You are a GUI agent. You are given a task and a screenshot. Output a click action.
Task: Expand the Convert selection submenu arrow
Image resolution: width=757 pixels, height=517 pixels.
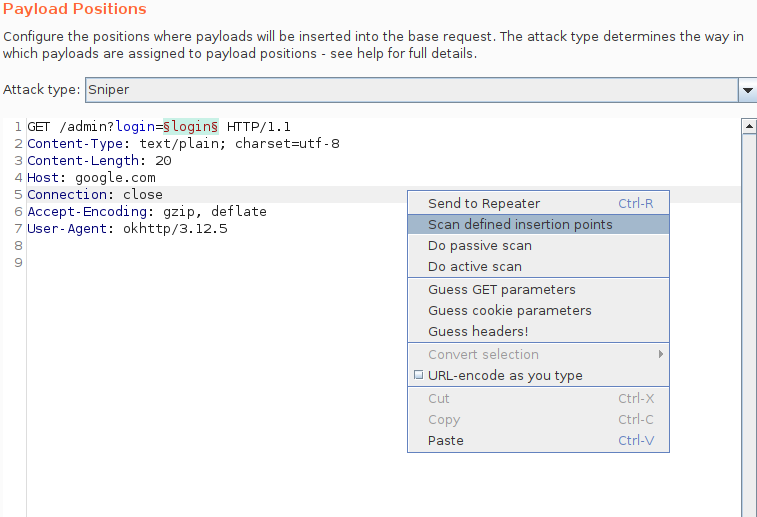coord(660,354)
